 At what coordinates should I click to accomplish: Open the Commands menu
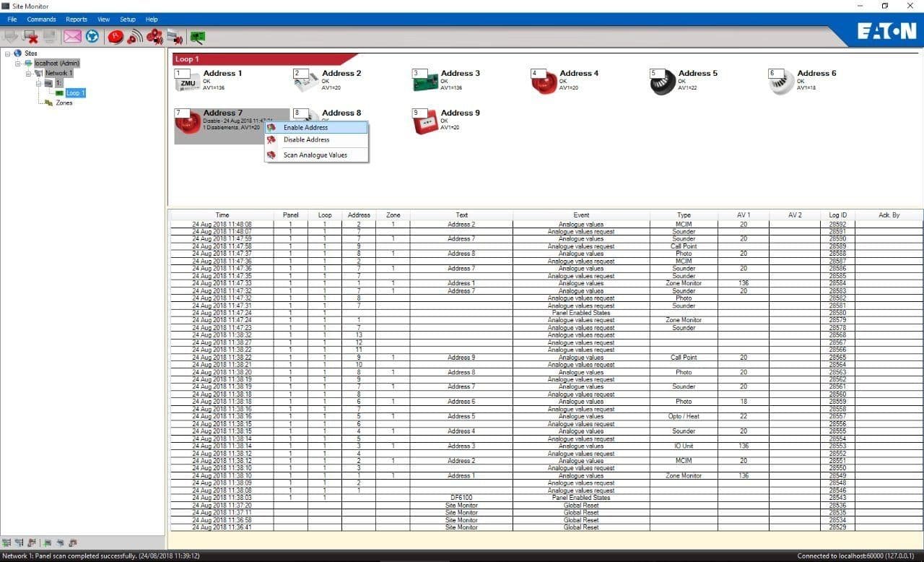coord(41,19)
